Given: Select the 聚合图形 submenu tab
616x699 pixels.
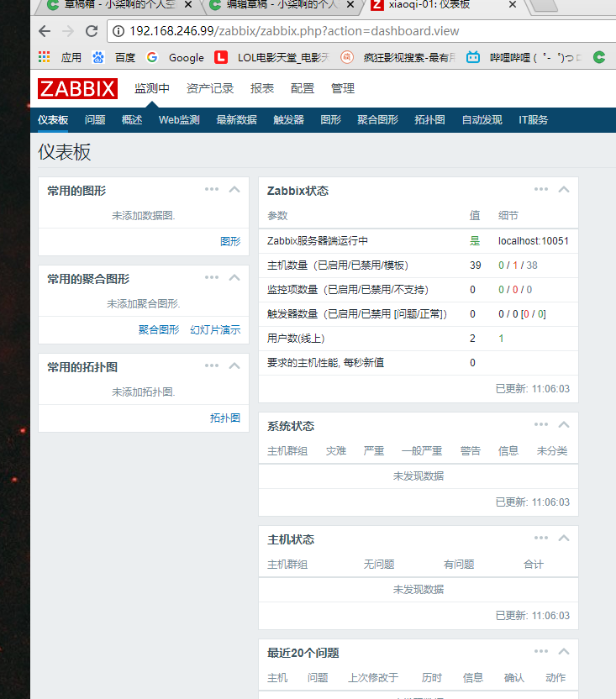Looking at the screenshot, I should 378,120.
